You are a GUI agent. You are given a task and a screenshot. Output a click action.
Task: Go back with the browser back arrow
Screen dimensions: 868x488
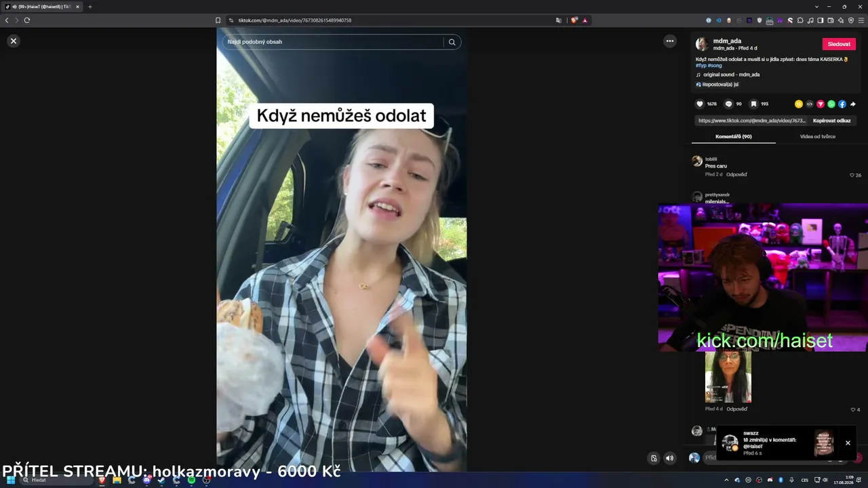pos(7,20)
